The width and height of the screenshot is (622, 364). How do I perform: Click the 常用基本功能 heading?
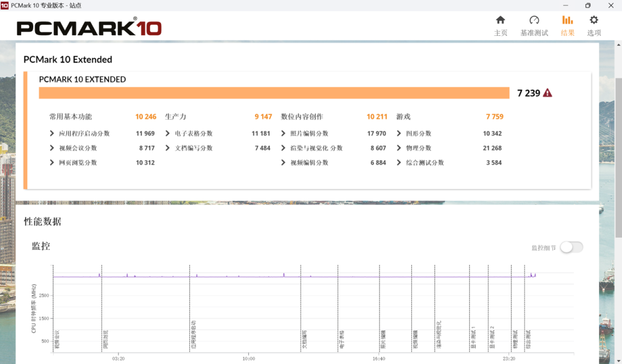click(x=71, y=116)
